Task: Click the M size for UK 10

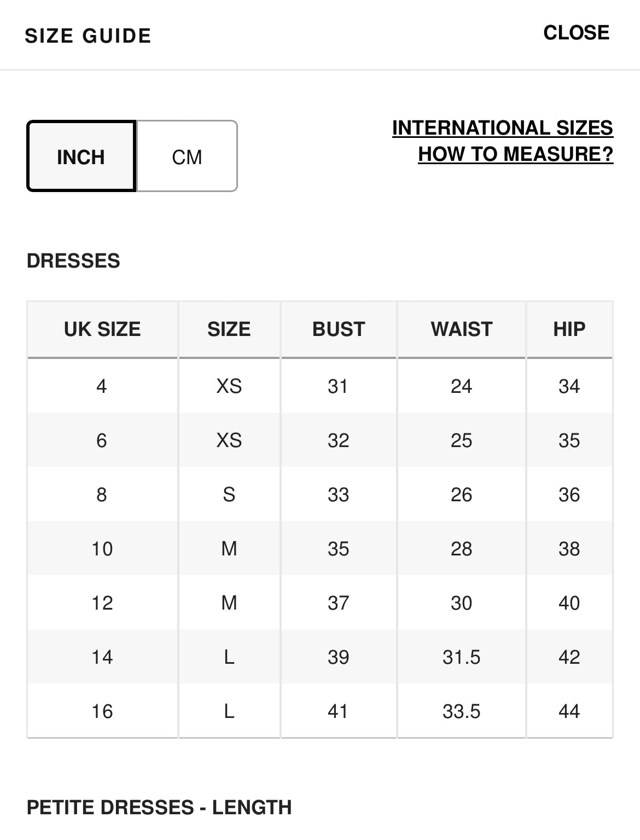Action: point(229,548)
